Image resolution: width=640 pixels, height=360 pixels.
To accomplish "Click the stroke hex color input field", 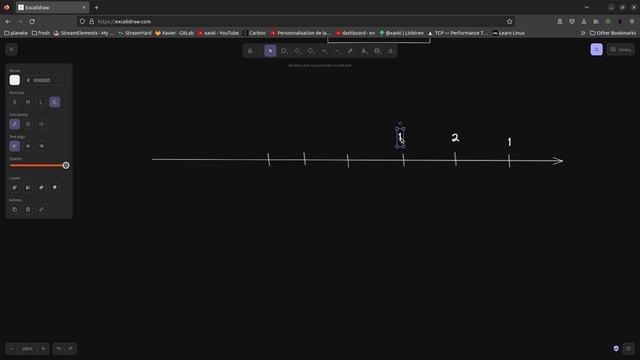I will [48, 80].
